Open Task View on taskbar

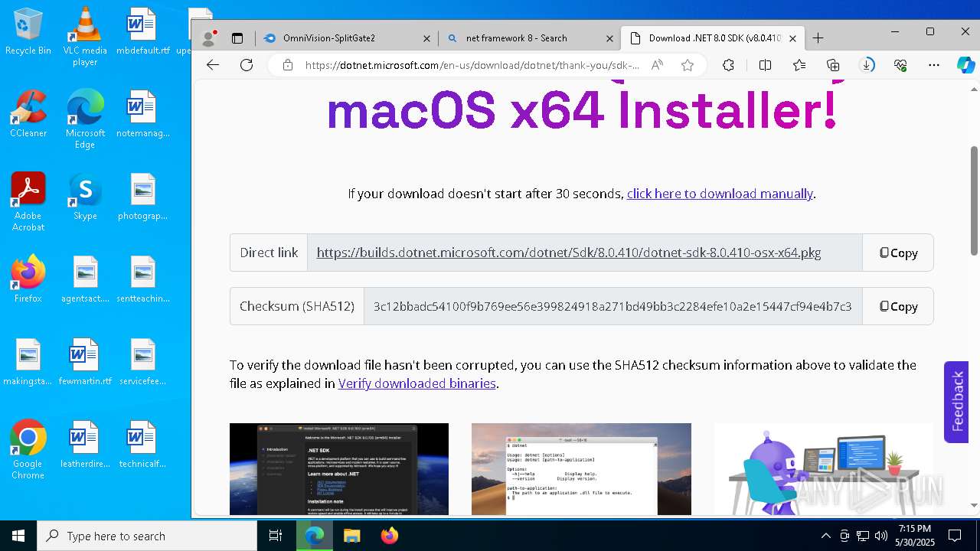[x=276, y=536]
